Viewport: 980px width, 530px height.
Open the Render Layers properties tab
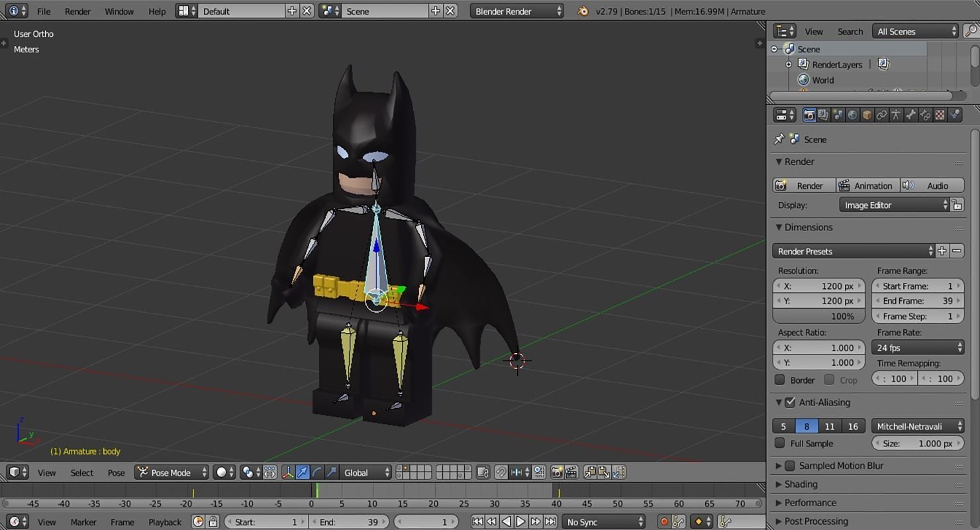823,115
